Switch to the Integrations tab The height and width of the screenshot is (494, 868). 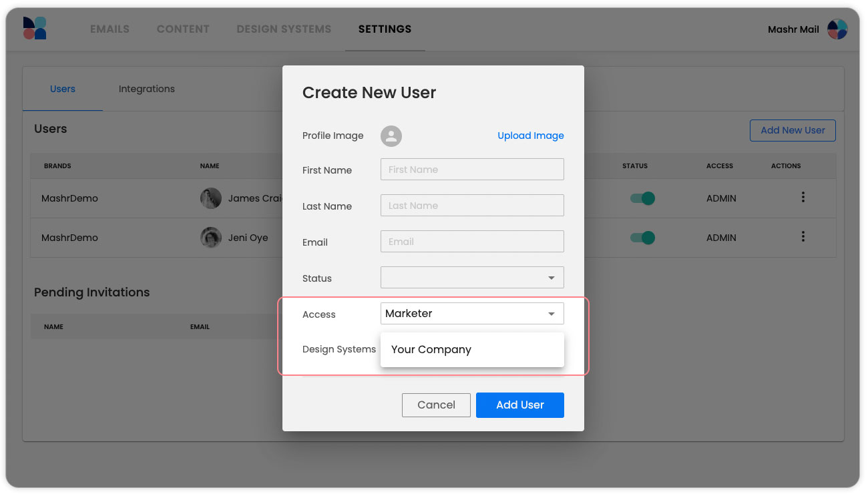pyautogui.click(x=146, y=89)
